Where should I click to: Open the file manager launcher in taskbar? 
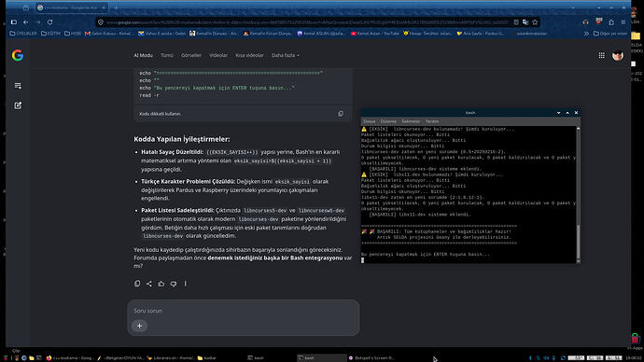click(31, 358)
